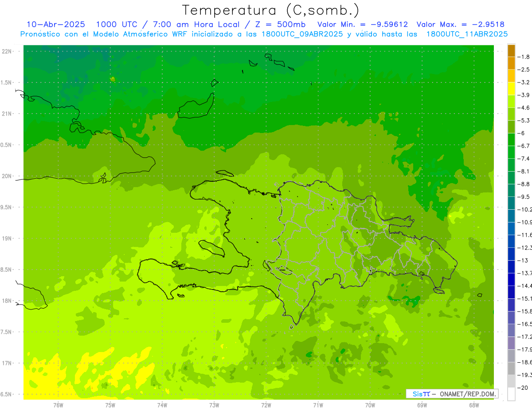
Task: Select the '10-Abr-2025' date text
Action: click(x=56, y=24)
